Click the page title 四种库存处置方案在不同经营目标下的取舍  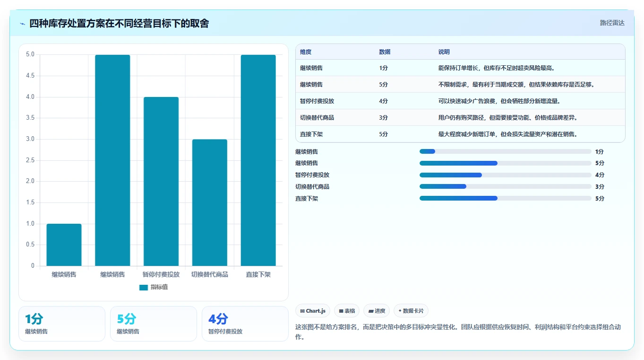tap(119, 23)
